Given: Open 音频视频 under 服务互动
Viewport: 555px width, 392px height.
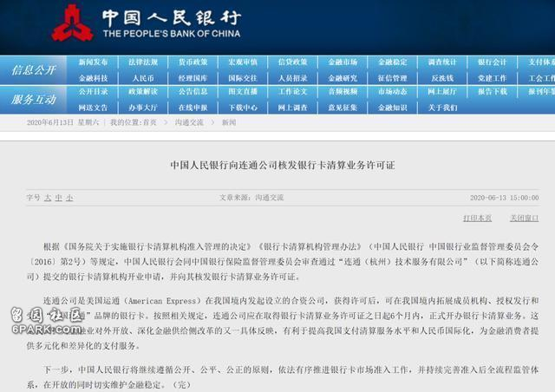Looking at the screenshot, I should [x=343, y=92].
